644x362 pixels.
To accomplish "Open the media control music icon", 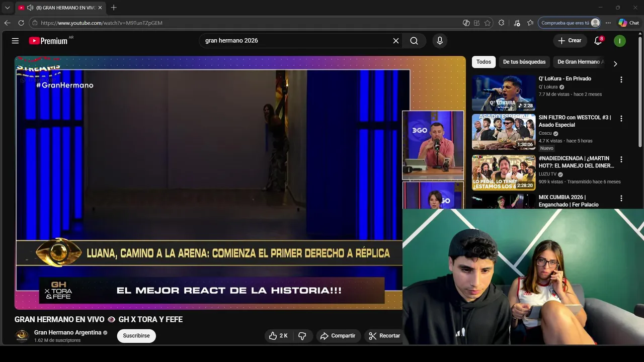I will click(517, 23).
